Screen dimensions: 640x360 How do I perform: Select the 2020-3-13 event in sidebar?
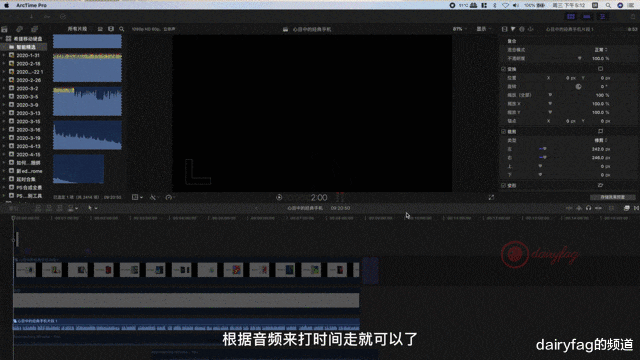(x=28, y=113)
